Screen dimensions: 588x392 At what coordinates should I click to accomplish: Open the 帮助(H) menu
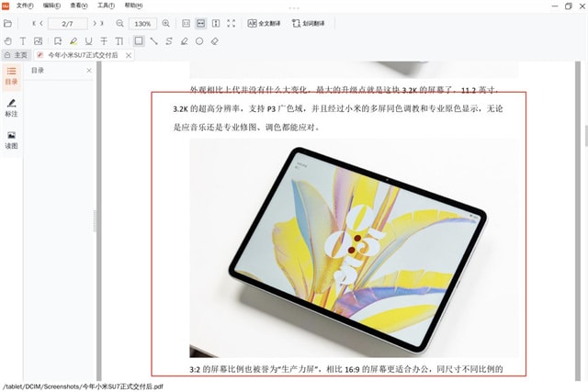pyautogui.click(x=133, y=6)
